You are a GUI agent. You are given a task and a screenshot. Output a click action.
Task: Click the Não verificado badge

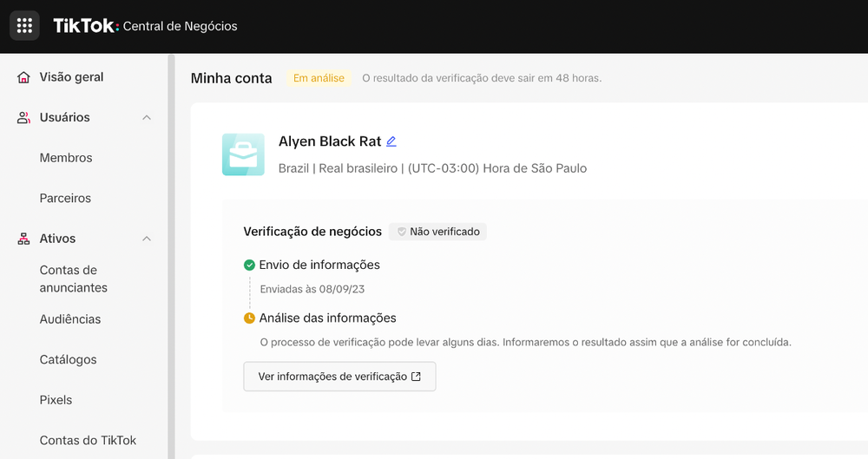pos(437,232)
